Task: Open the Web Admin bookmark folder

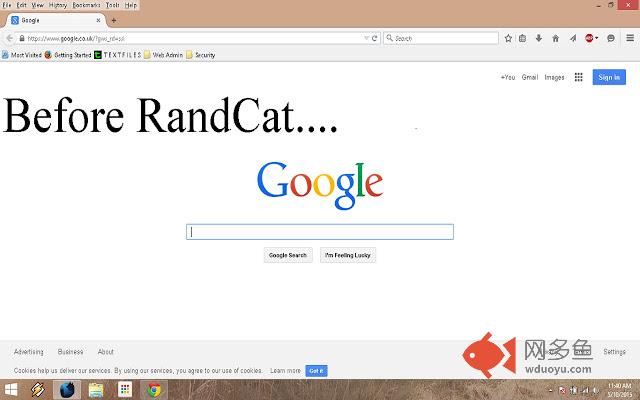Action: coord(163,55)
